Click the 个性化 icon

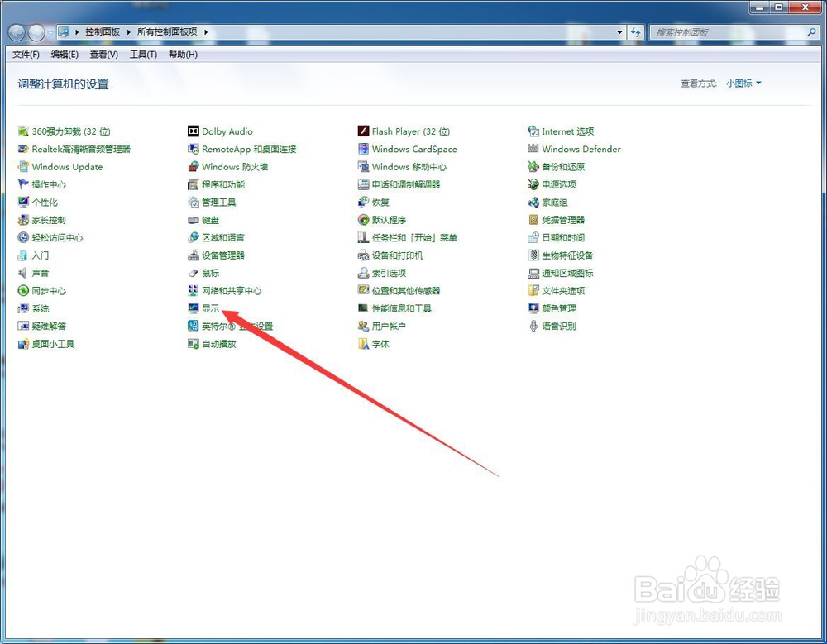click(x=22, y=202)
